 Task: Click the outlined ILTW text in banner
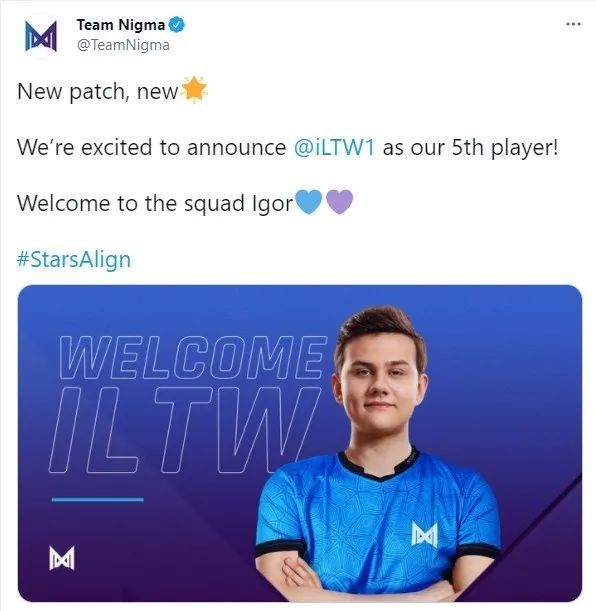183,430
